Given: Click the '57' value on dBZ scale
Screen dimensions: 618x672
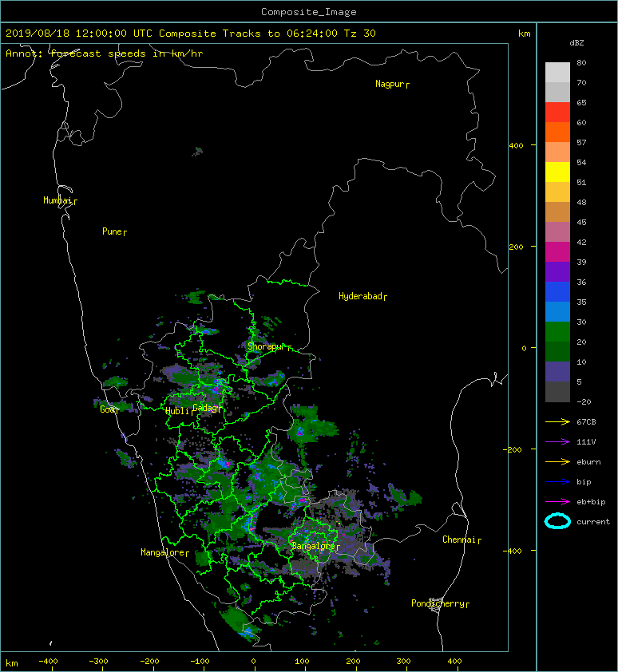Looking at the screenshot, I should tap(581, 142).
